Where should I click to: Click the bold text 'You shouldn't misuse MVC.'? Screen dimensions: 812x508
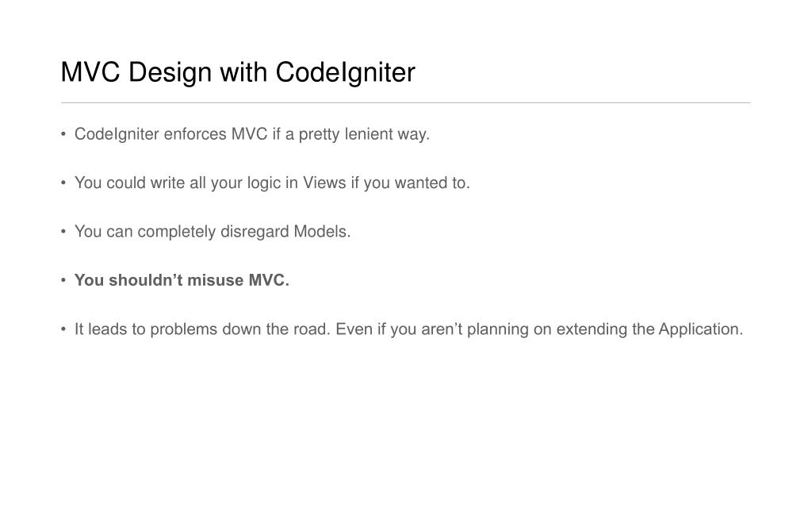click(182, 280)
